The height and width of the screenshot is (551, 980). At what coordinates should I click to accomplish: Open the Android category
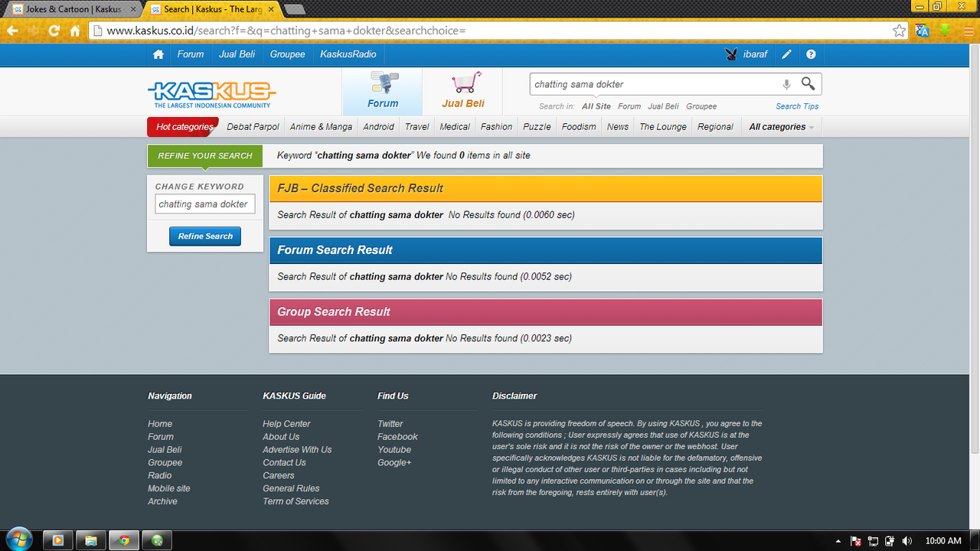378,127
